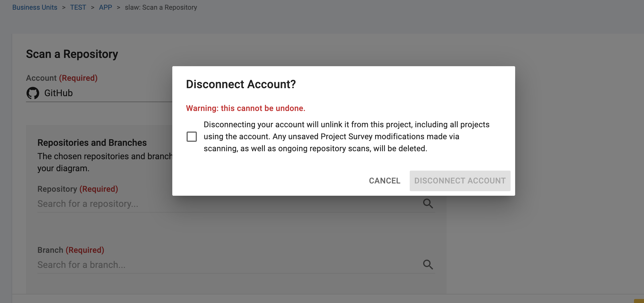Click the Branch (Required) field label

(x=70, y=250)
